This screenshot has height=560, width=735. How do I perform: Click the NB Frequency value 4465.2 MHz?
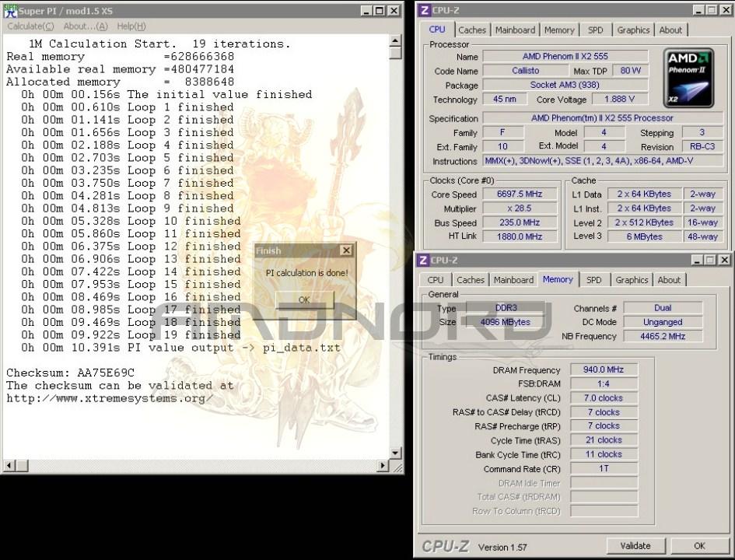(663, 336)
